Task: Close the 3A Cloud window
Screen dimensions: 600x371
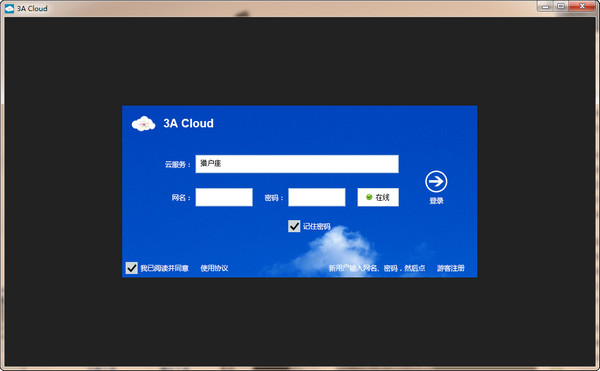Action: [x=582, y=7]
